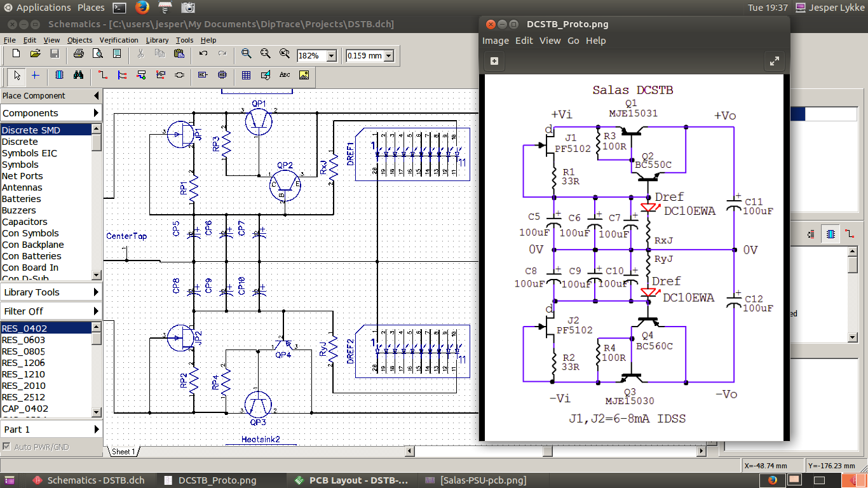Open the Library menu
The image size is (868, 488).
[x=157, y=40]
